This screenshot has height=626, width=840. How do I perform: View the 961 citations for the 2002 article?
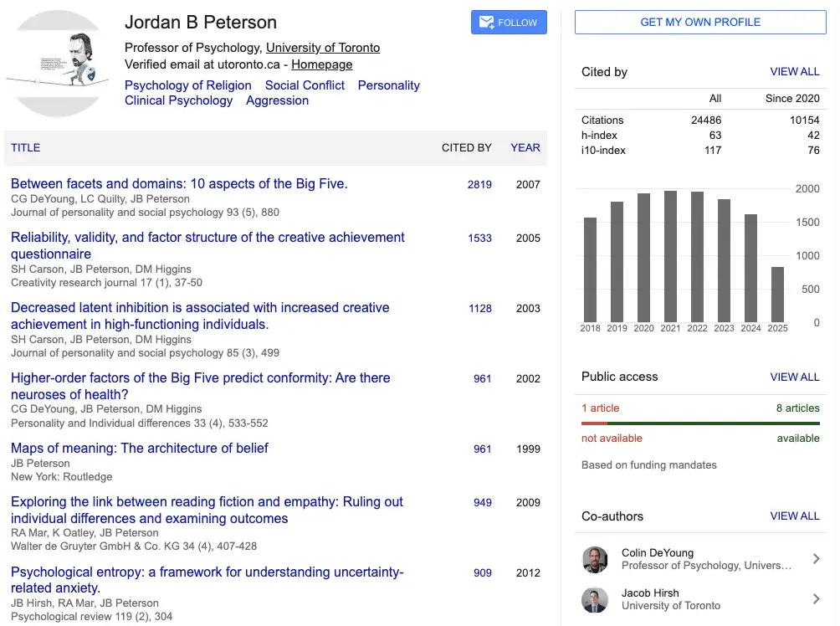point(482,378)
